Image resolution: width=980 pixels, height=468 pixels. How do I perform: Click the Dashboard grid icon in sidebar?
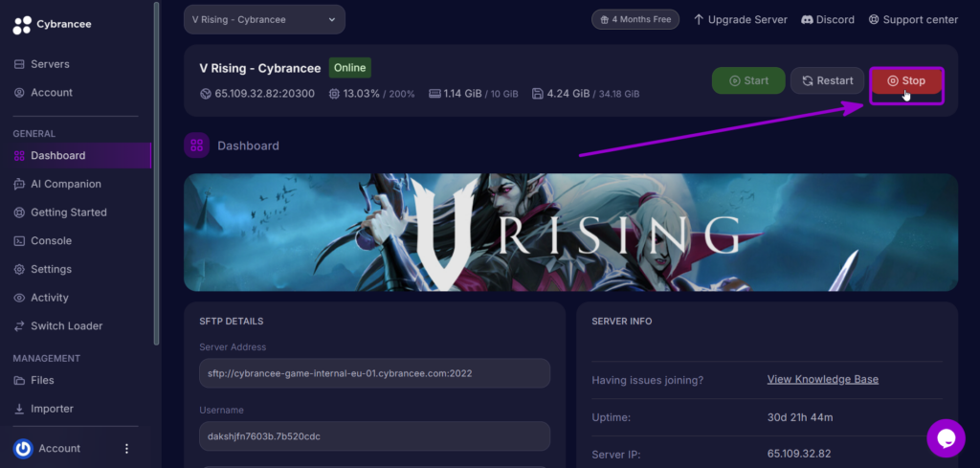19,156
